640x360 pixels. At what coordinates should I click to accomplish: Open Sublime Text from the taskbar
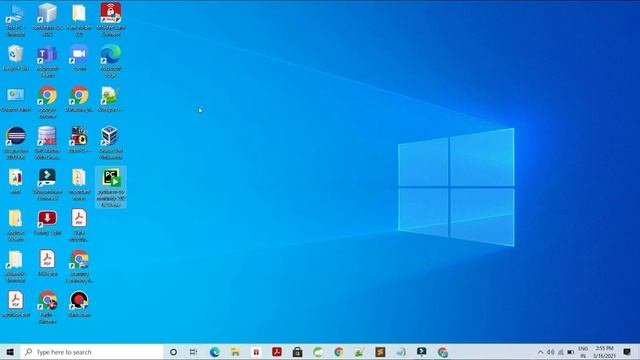click(x=380, y=352)
